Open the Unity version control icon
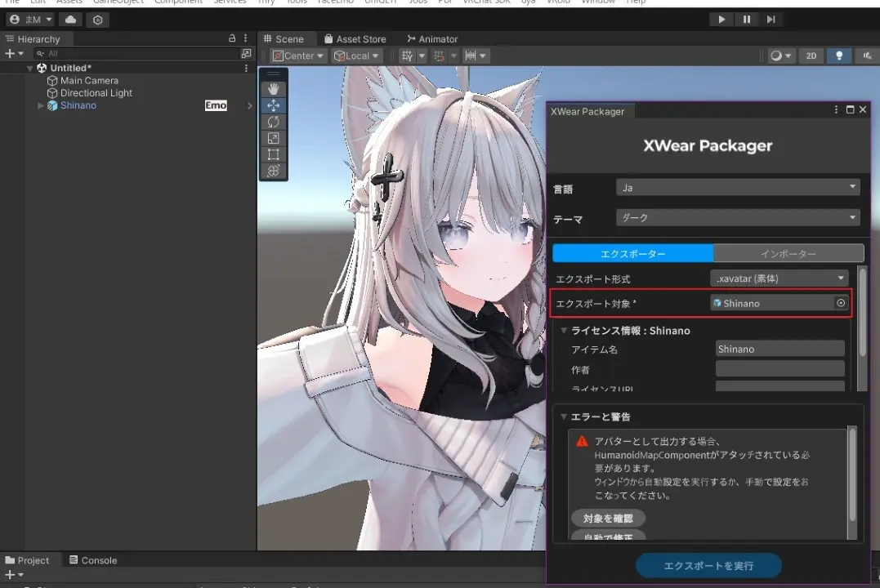 (x=98, y=20)
